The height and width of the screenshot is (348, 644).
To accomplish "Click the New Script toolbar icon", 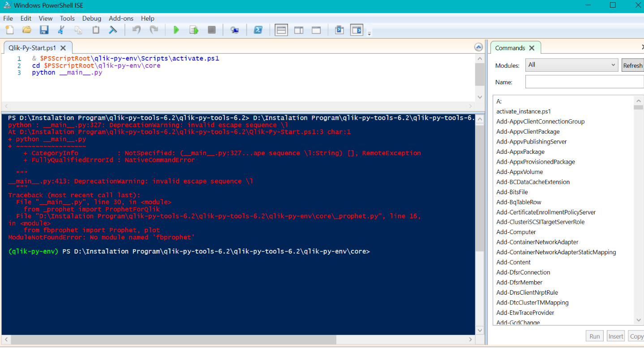I will (x=10, y=30).
